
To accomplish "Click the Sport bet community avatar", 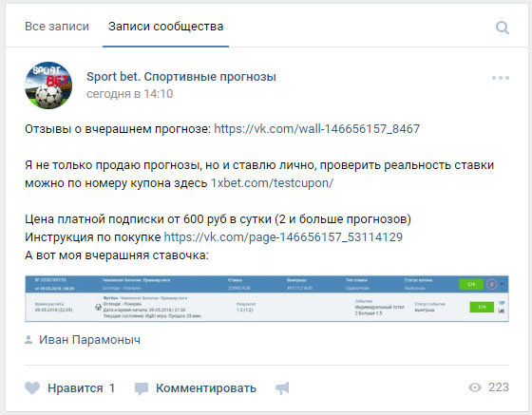I will (48, 85).
